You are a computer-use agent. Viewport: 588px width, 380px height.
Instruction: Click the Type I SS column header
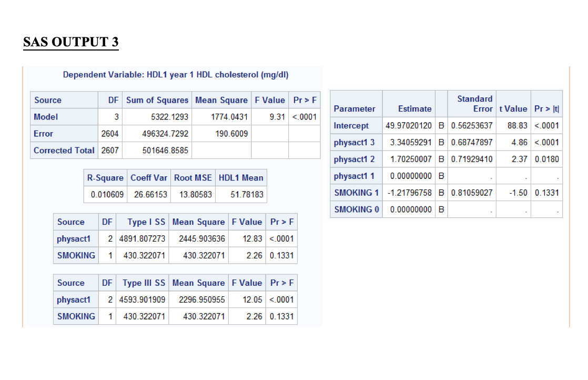point(146,222)
